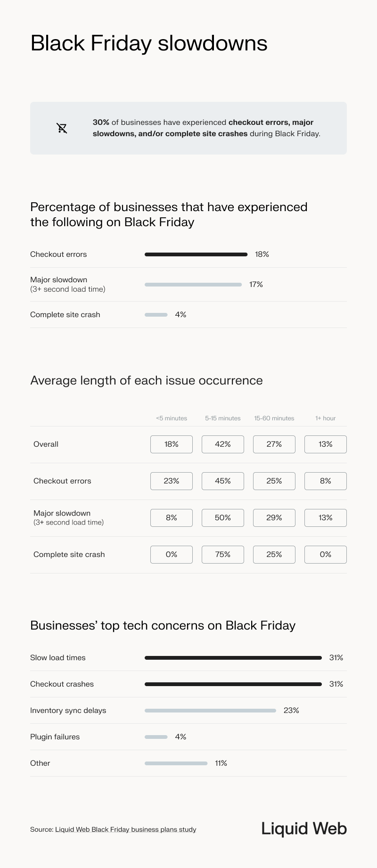Image resolution: width=377 pixels, height=868 pixels.
Task: Click the Major slowdown 50% box
Action: click(x=223, y=518)
